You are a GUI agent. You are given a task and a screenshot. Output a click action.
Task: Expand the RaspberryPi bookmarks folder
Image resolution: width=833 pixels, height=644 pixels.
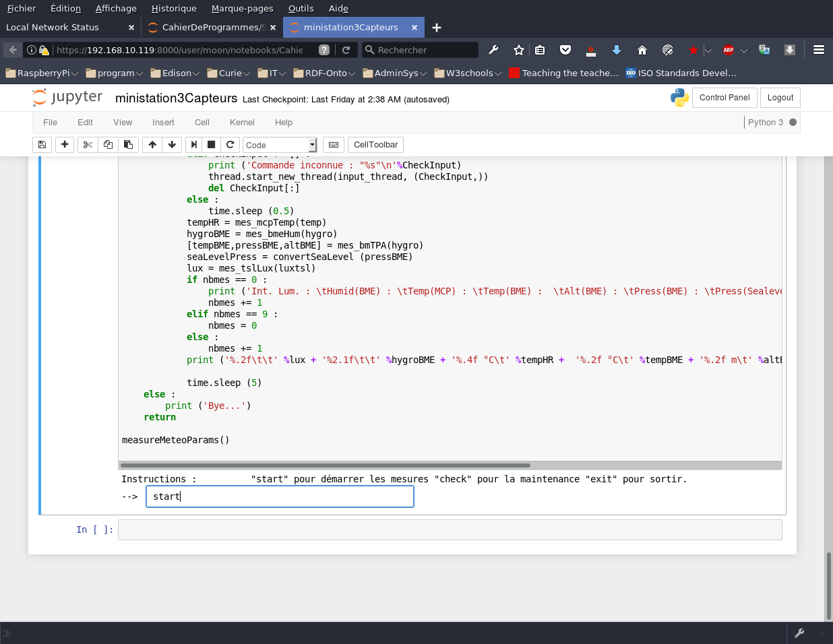click(x=42, y=73)
